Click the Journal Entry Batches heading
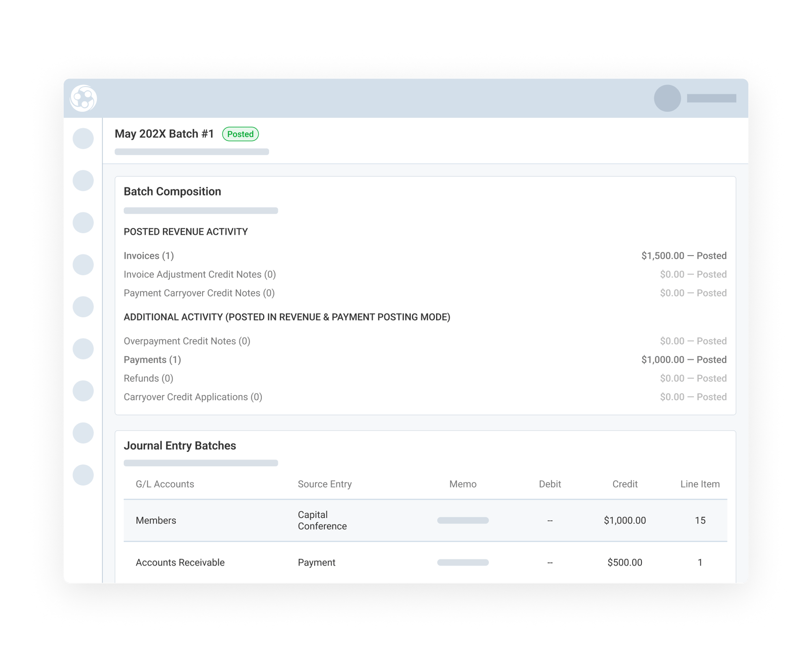Image resolution: width=812 pixels, height=661 pixels. point(180,446)
